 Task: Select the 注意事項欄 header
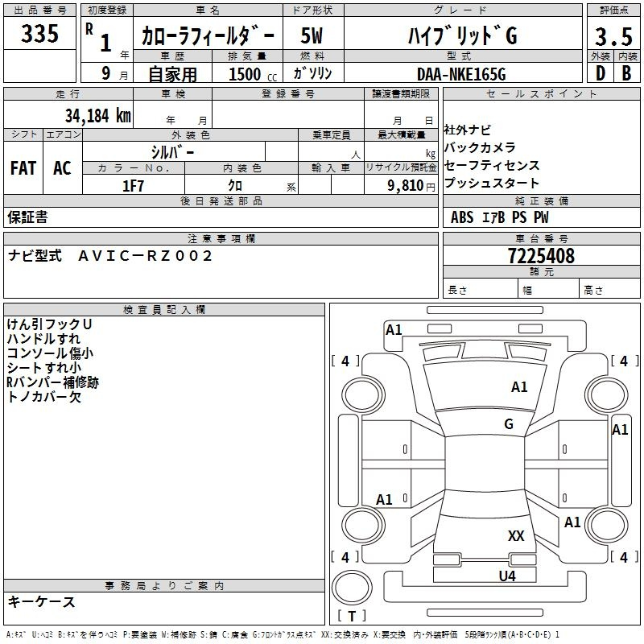221,238
